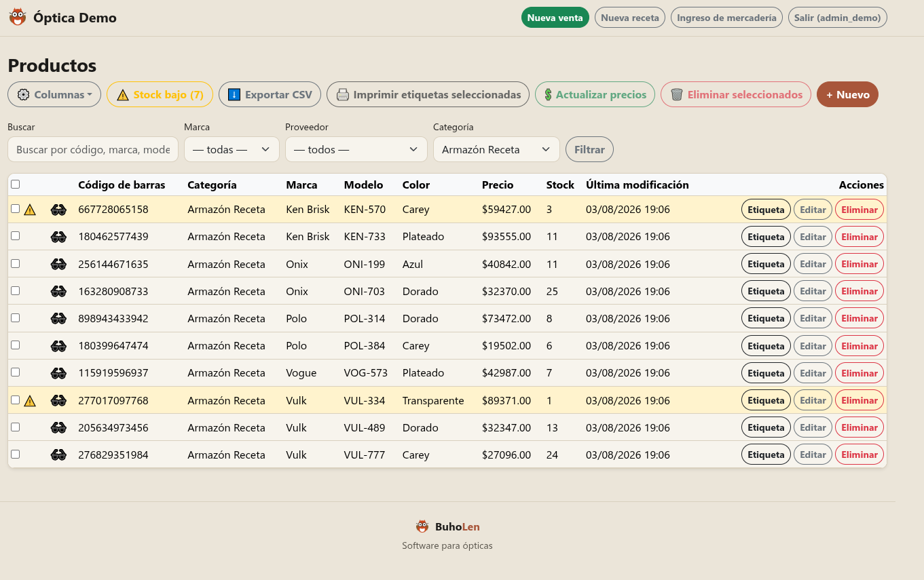The height and width of the screenshot is (580, 924).
Task: Click the owl logo beside Óptica Demo
Action: [x=18, y=17]
